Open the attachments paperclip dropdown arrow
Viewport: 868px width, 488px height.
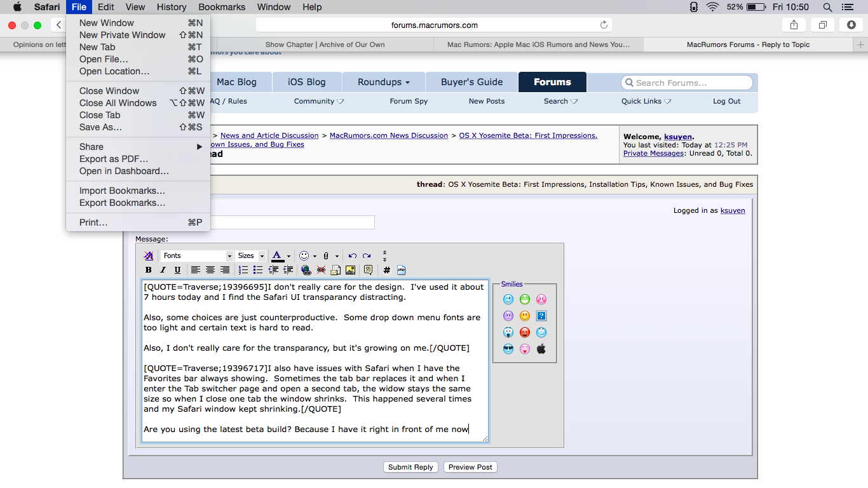(337, 256)
